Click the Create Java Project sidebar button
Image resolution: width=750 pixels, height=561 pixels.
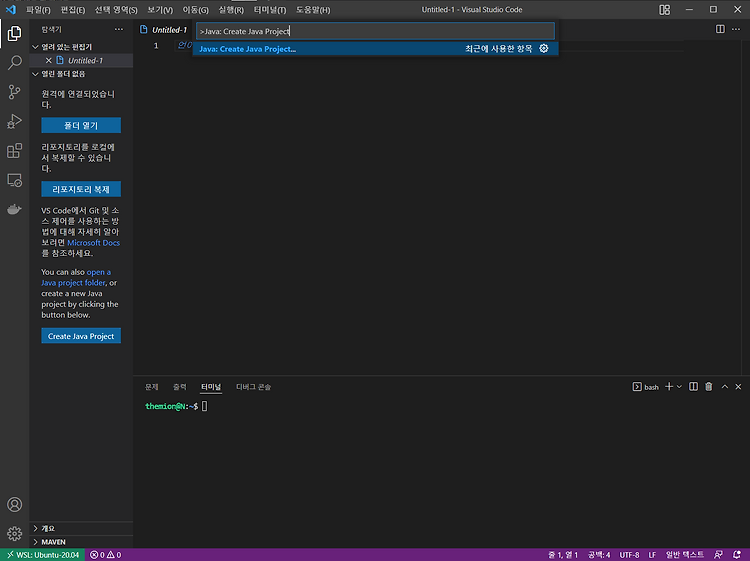[x=81, y=336]
